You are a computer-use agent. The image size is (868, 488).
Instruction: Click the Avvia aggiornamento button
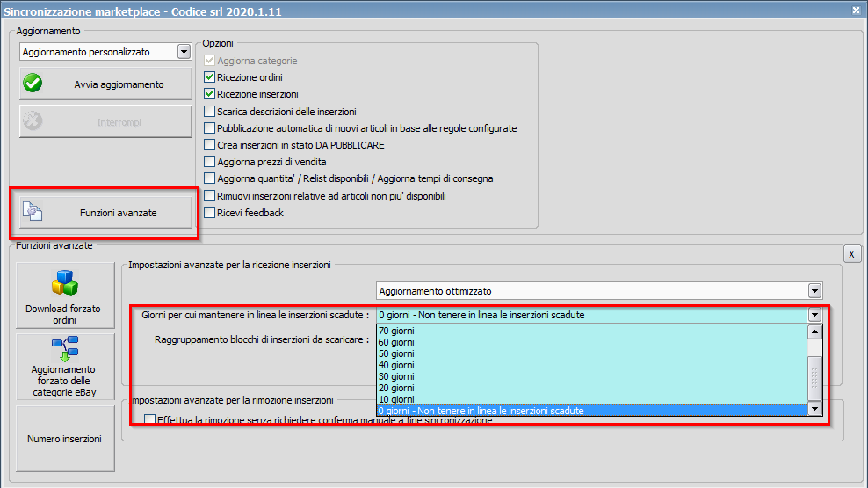tap(105, 84)
